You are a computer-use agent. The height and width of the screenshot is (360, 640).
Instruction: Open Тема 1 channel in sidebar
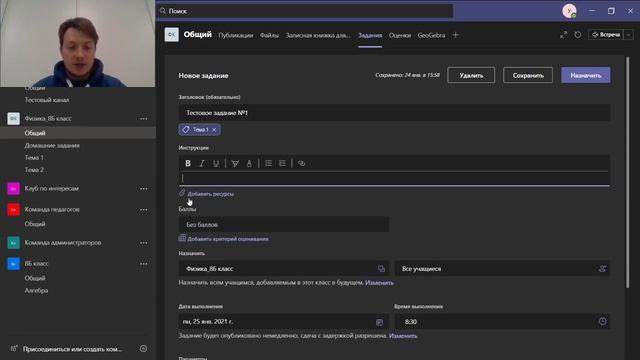point(34,158)
